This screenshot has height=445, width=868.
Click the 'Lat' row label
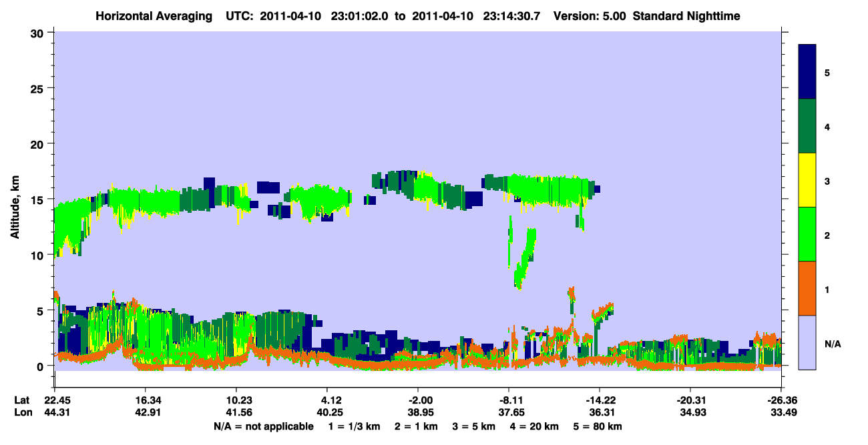tap(21, 400)
